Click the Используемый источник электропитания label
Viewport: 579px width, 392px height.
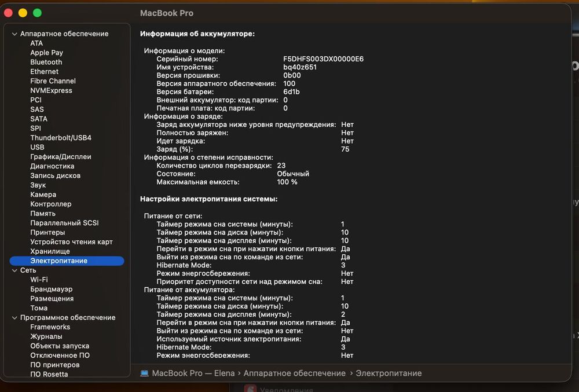[229, 339]
